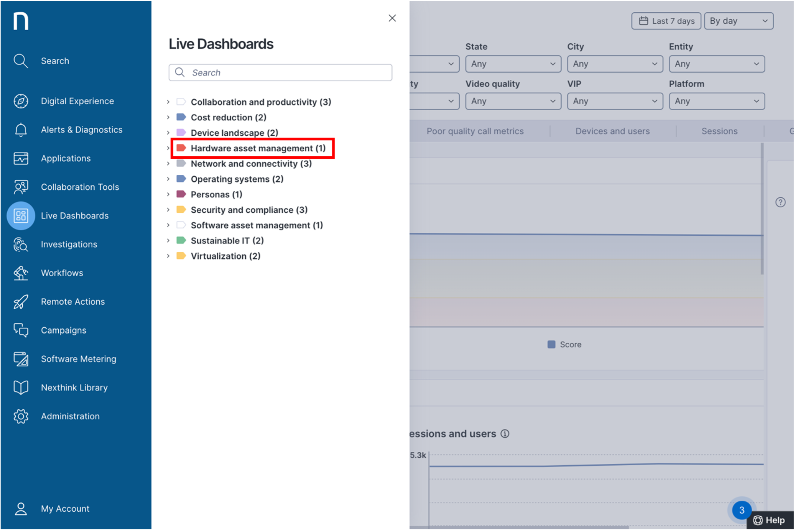Viewport: 796px width, 532px height.
Task: Open the By day aggregation dropdown
Action: tap(738, 21)
